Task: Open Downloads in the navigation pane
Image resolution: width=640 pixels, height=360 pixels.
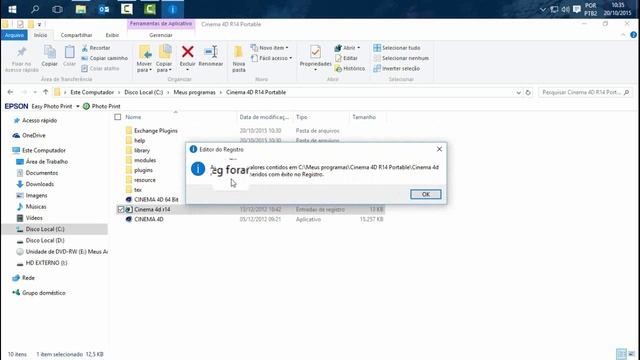Action: coord(40,184)
